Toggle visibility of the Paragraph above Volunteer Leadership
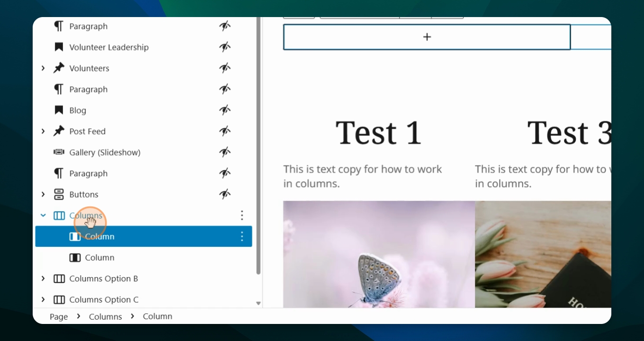 225,26
